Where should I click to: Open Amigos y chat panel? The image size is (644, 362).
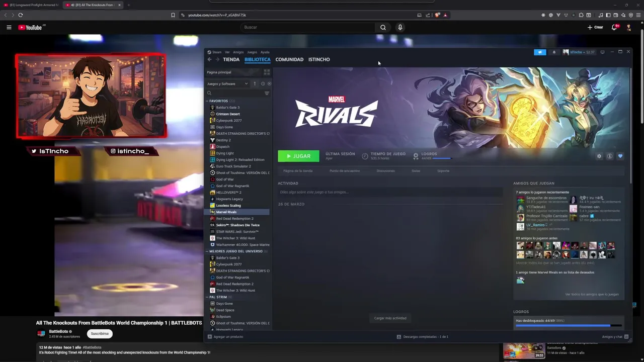coord(615,336)
